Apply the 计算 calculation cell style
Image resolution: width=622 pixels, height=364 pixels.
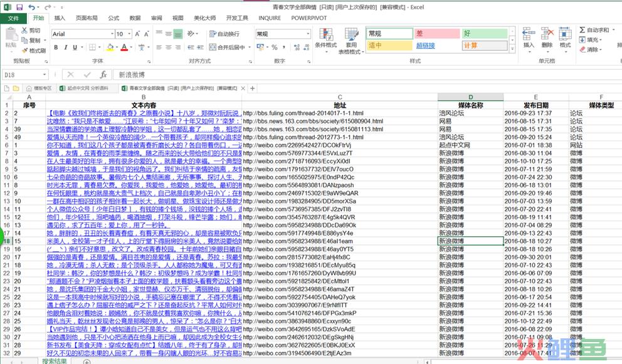point(484,46)
